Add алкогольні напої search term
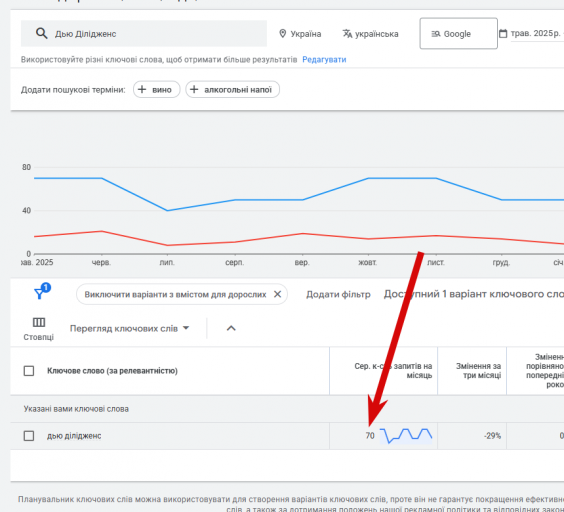Image resolution: width=564 pixels, height=512 pixels. click(x=232, y=89)
